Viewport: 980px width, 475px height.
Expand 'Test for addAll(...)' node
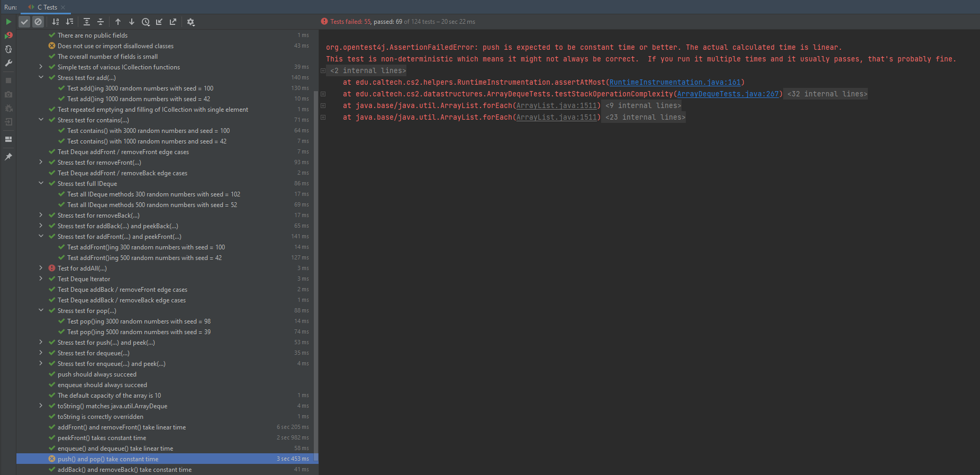[x=41, y=268]
